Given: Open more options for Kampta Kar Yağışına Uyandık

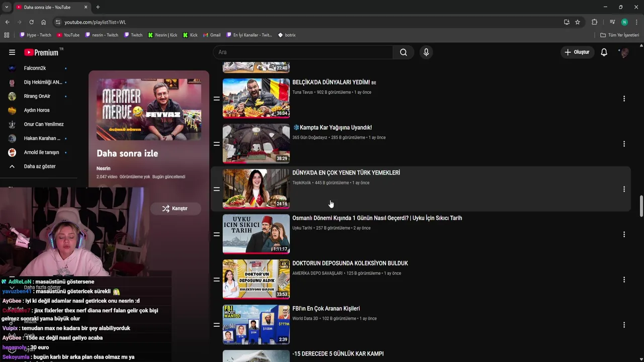Looking at the screenshot, I should [624, 144].
